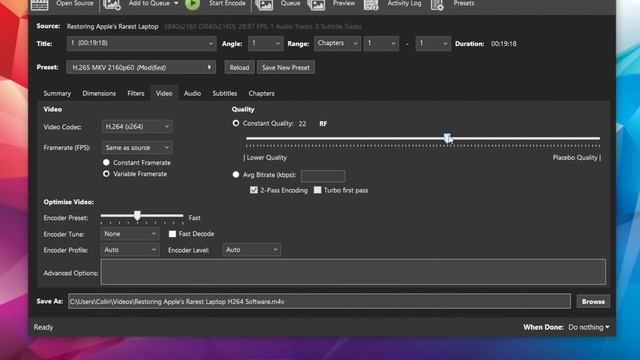Viewport: 640px width, 360px height.
Task: Click the Advanced Options text box
Action: pos(353,272)
